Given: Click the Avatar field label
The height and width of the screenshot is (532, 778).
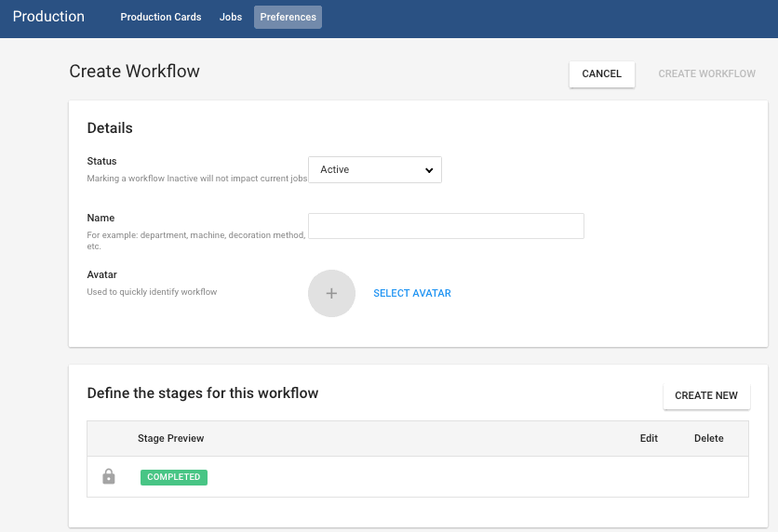Looking at the screenshot, I should (x=101, y=274).
